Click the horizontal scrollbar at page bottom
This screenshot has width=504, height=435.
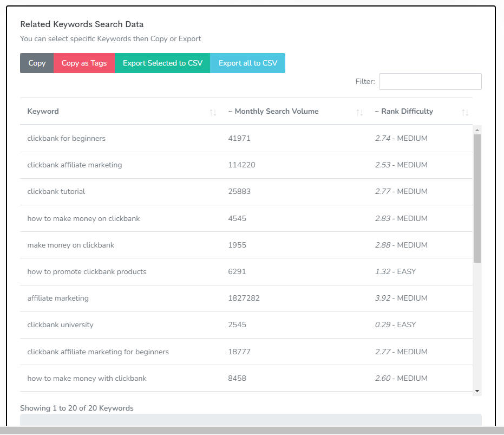tap(252, 431)
